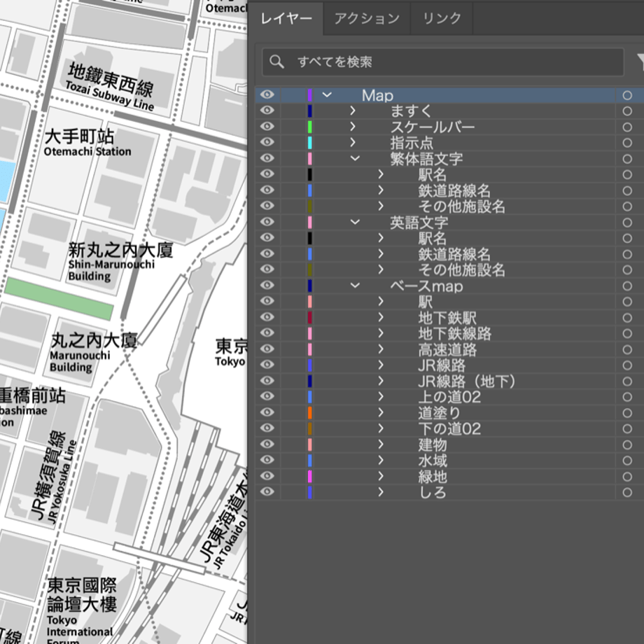The image size is (644, 644).
Task: Collapse the 繁体語文字 group
Action: pos(356,158)
